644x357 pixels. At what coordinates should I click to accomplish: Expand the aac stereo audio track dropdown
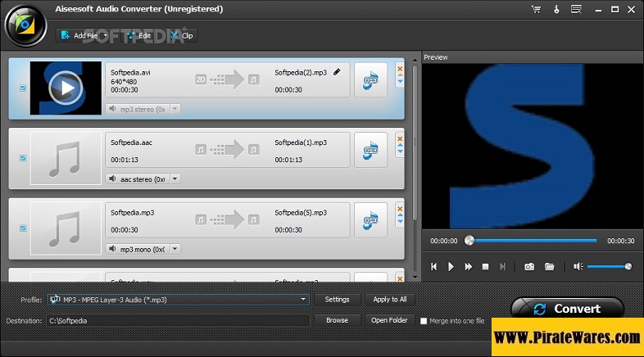coord(175,178)
